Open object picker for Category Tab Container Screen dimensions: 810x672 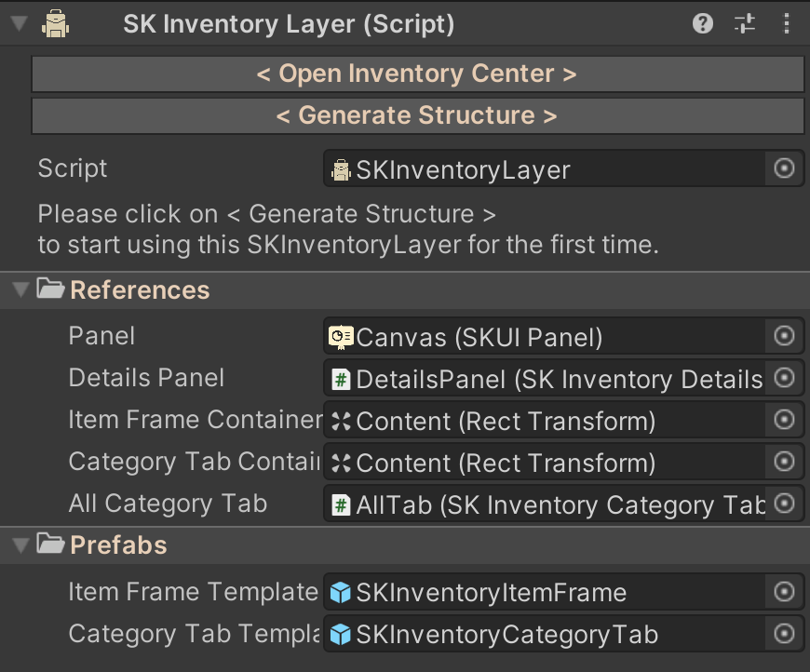coord(784,462)
